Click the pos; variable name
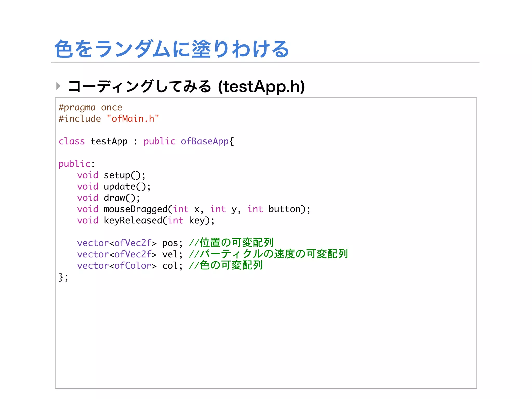Image resolution: width=532 pixels, height=399 pixels. (x=172, y=243)
